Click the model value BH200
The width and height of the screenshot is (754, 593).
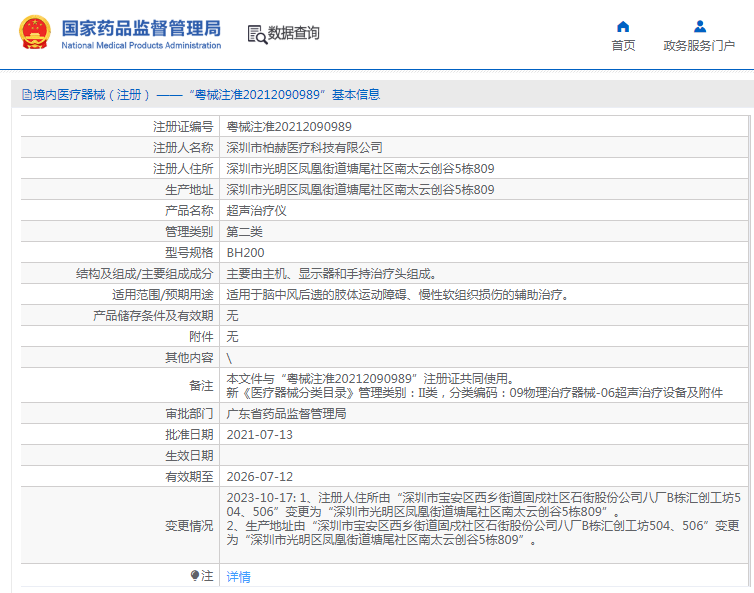[x=245, y=252]
